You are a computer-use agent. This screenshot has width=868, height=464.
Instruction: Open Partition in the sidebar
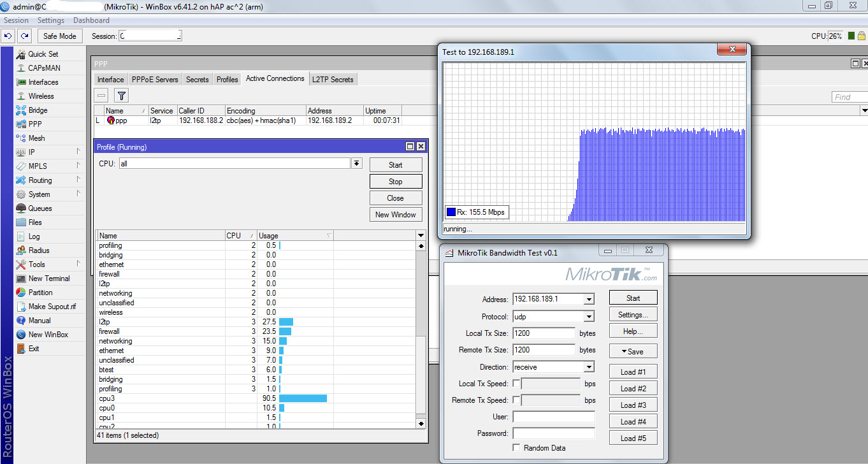tap(41, 293)
